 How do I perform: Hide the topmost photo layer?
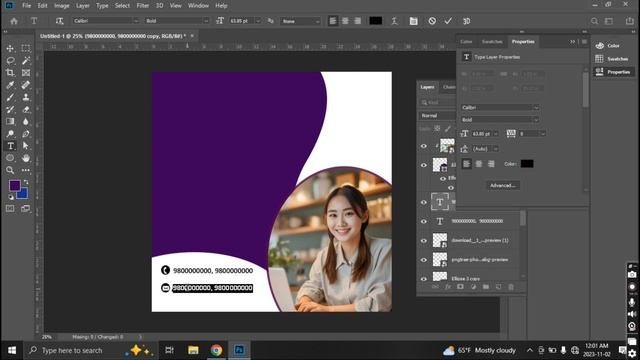tap(424, 146)
